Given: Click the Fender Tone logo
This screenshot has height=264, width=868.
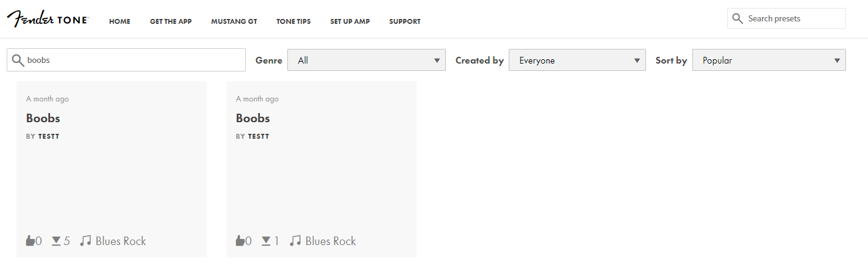Looking at the screenshot, I should [48, 19].
